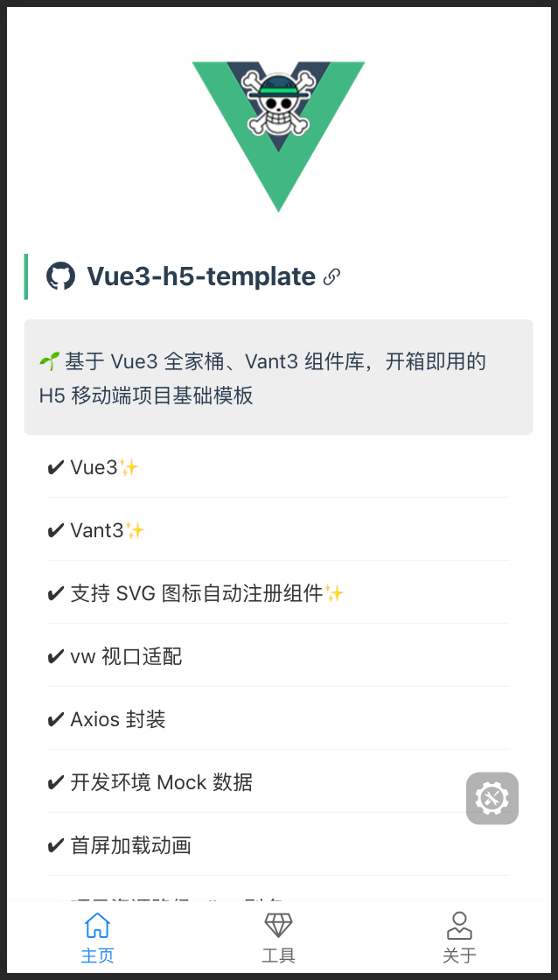Click the person icon for 关于
The width and height of the screenshot is (558, 980).
459,925
